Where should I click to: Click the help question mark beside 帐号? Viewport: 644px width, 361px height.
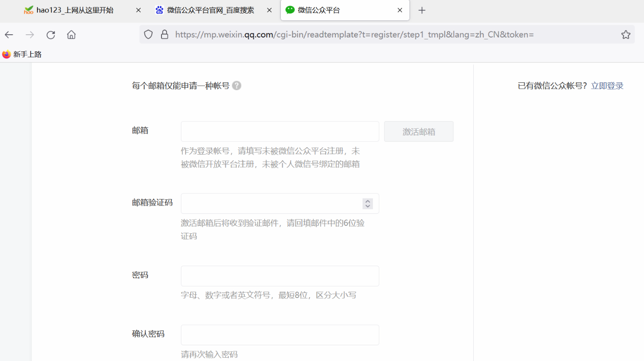coord(236,86)
